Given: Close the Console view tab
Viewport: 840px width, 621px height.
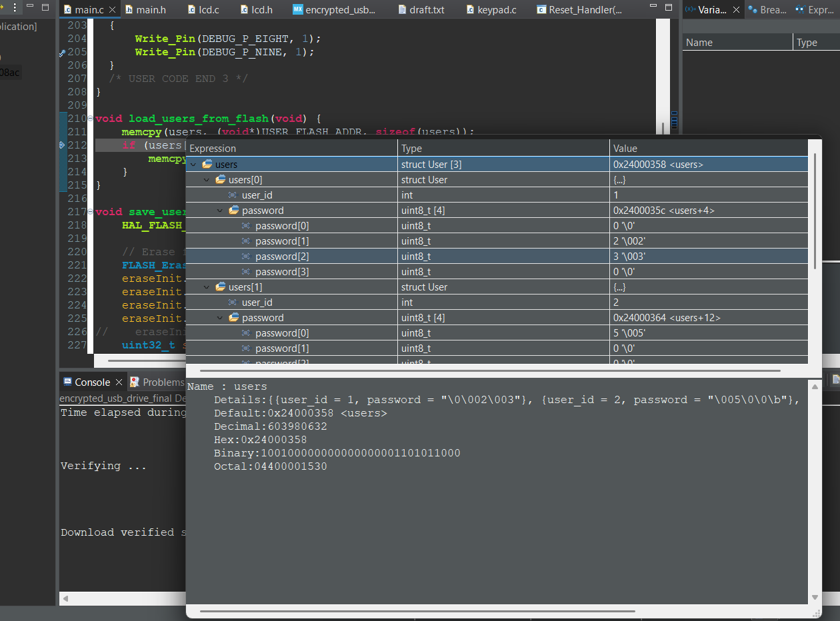Looking at the screenshot, I should pyautogui.click(x=119, y=382).
